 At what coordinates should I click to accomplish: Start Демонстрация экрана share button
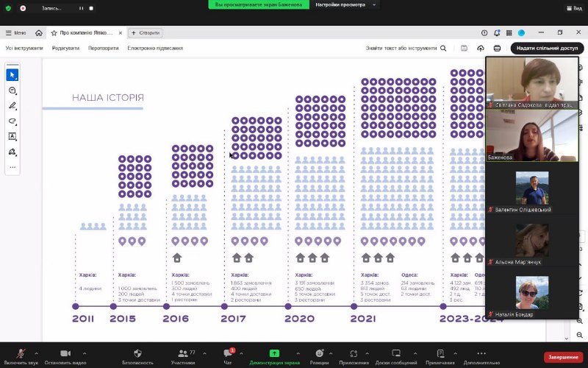pyautogui.click(x=274, y=356)
